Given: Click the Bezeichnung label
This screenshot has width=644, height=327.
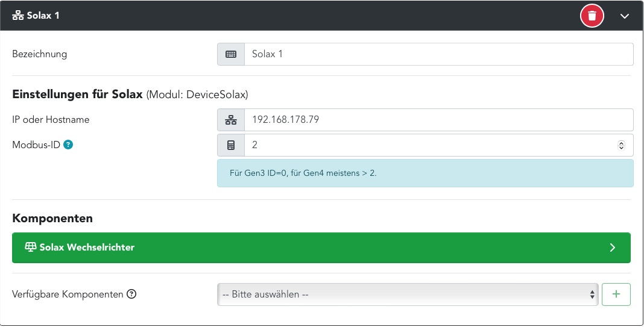Looking at the screenshot, I should (39, 54).
